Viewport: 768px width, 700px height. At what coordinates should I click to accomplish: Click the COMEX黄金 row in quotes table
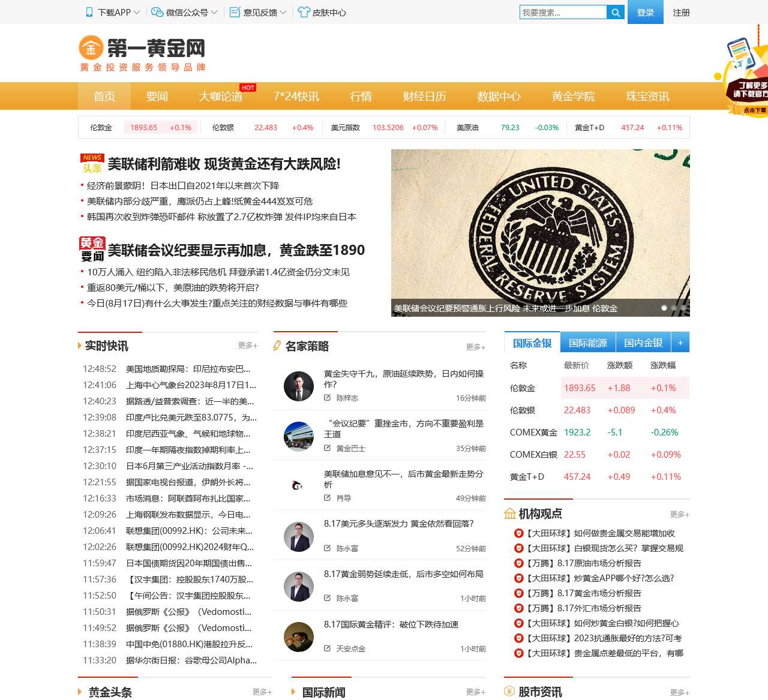tap(597, 432)
